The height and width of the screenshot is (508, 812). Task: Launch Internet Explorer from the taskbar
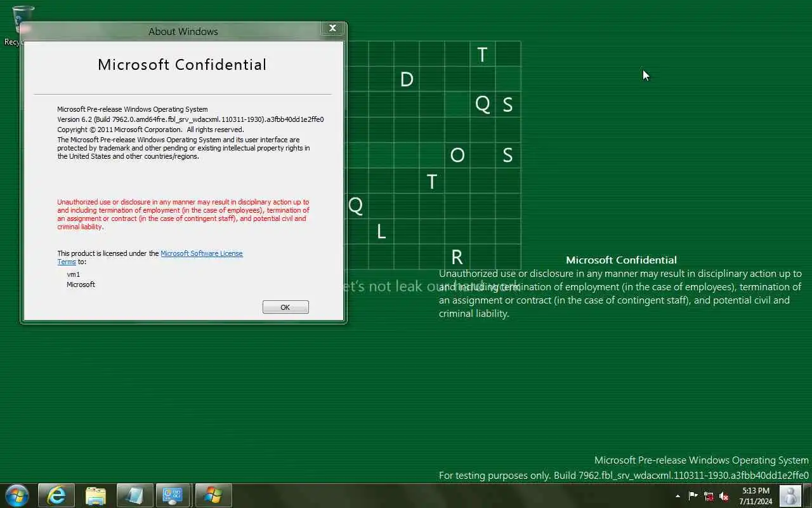coord(56,495)
